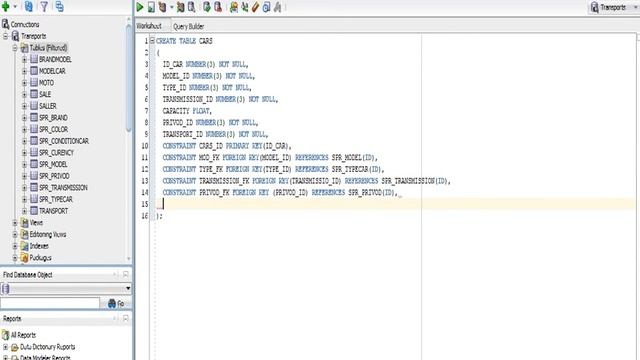Viewport: 640px width, 360px height.
Task: Open the Find Database Object connection dropdown
Action: pos(128,288)
